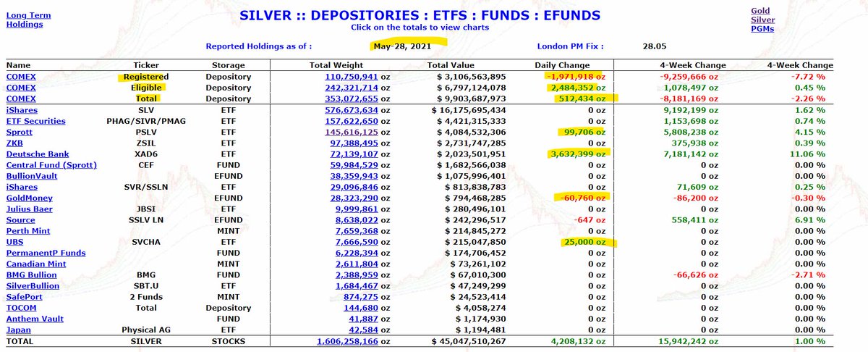The width and height of the screenshot is (868, 352).
Task: Open the ETF Securities name link
Action: coord(35,121)
